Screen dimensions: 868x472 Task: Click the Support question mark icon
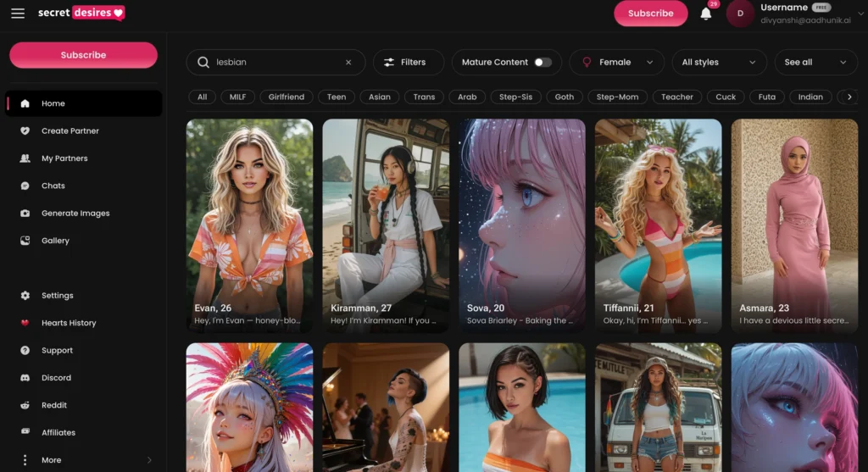point(25,350)
